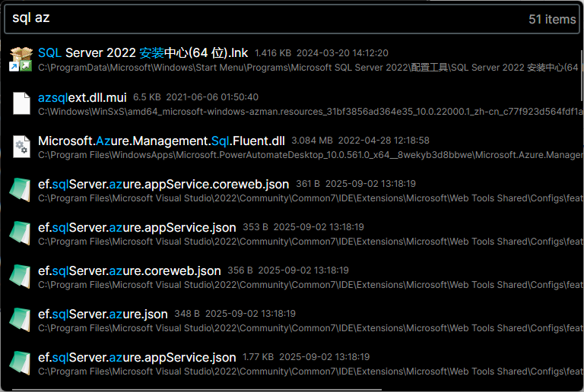Click the gear DLL icon for Microsoft.Azure.Management.Sql.Fluent.dll

pos(21,147)
